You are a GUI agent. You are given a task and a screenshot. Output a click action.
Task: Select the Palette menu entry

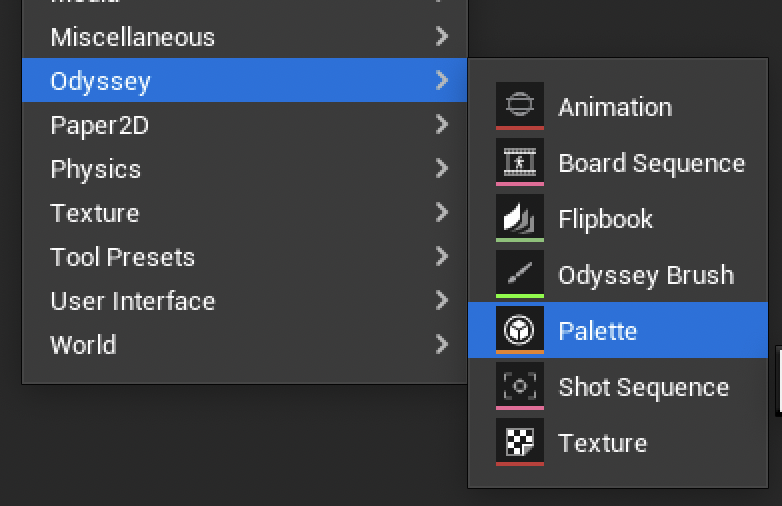[x=598, y=331]
